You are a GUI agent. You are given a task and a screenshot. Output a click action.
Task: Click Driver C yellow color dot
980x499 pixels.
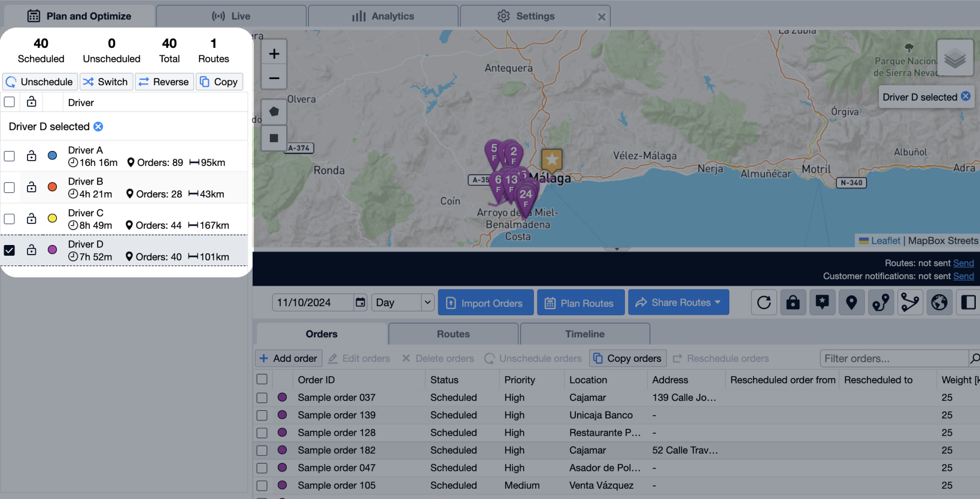pos(53,219)
